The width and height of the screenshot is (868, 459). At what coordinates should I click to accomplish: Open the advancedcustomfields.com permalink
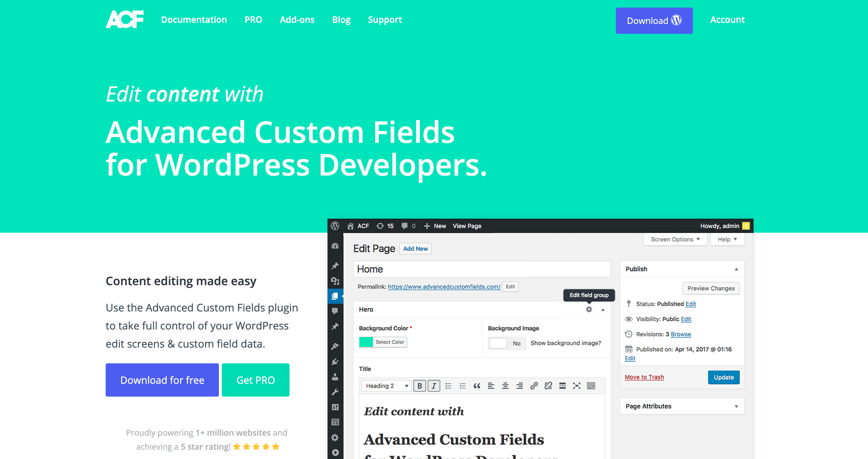tap(444, 287)
